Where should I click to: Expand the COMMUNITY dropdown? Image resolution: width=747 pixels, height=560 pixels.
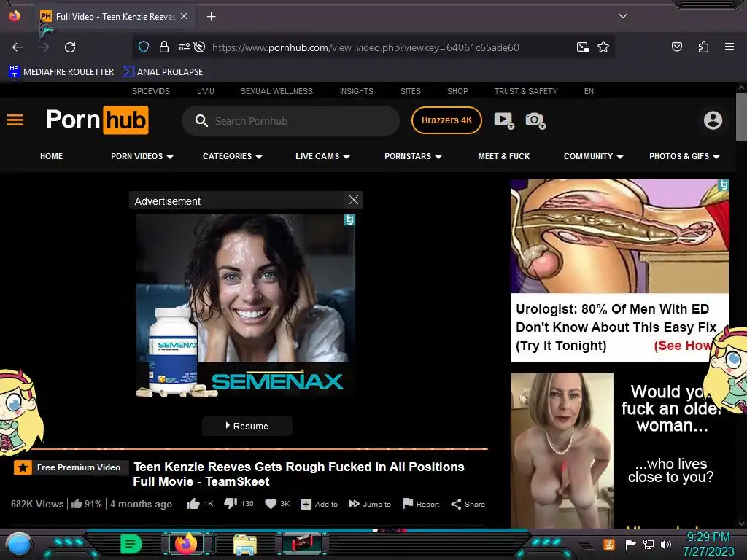593,156
